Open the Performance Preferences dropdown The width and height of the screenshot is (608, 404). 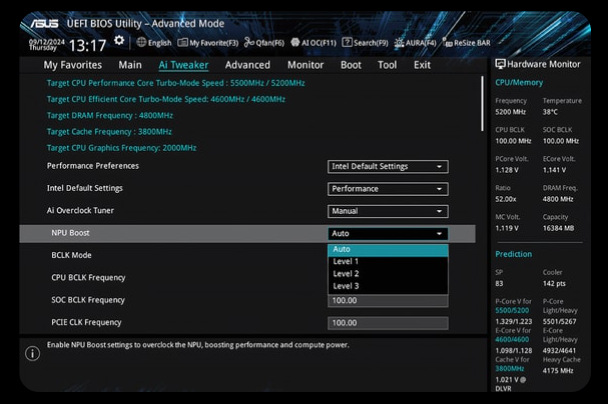coord(388,166)
